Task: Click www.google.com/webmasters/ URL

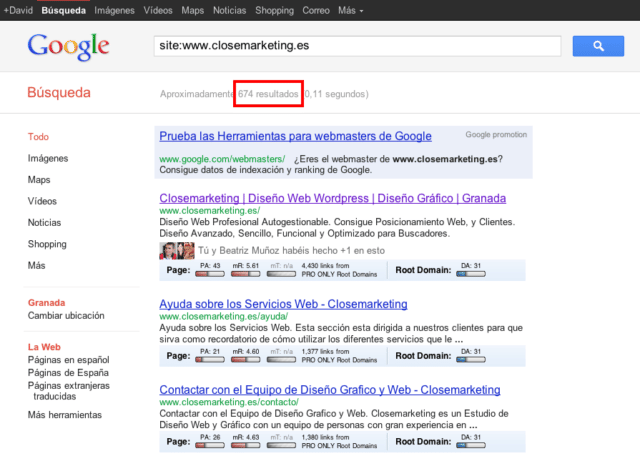Action: click(222, 159)
